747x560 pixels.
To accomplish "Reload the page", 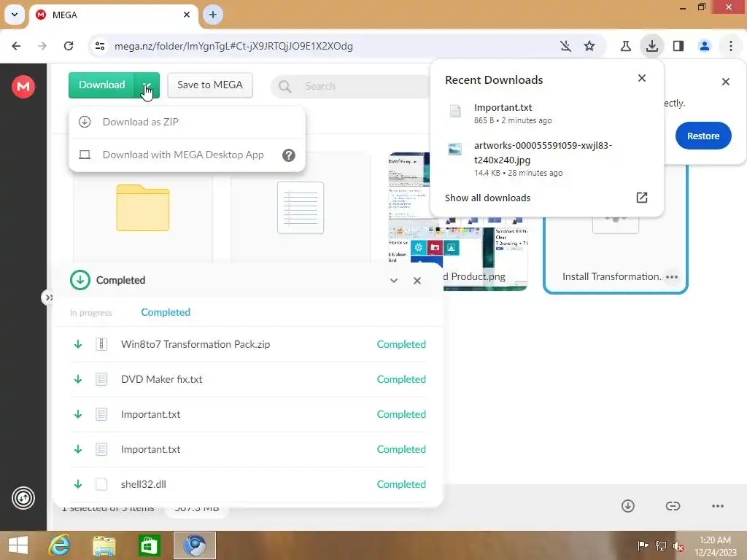I will [x=69, y=46].
